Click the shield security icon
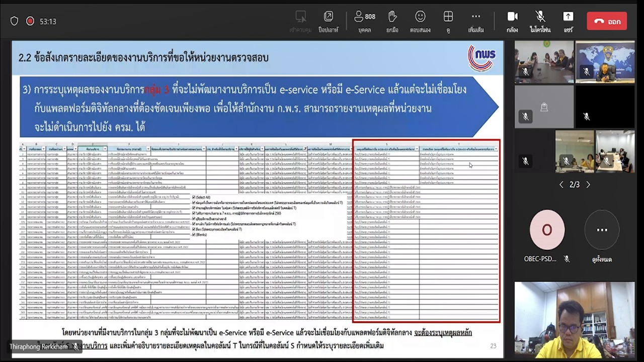The width and height of the screenshot is (644, 362). pyautogui.click(x=14, y=21)
